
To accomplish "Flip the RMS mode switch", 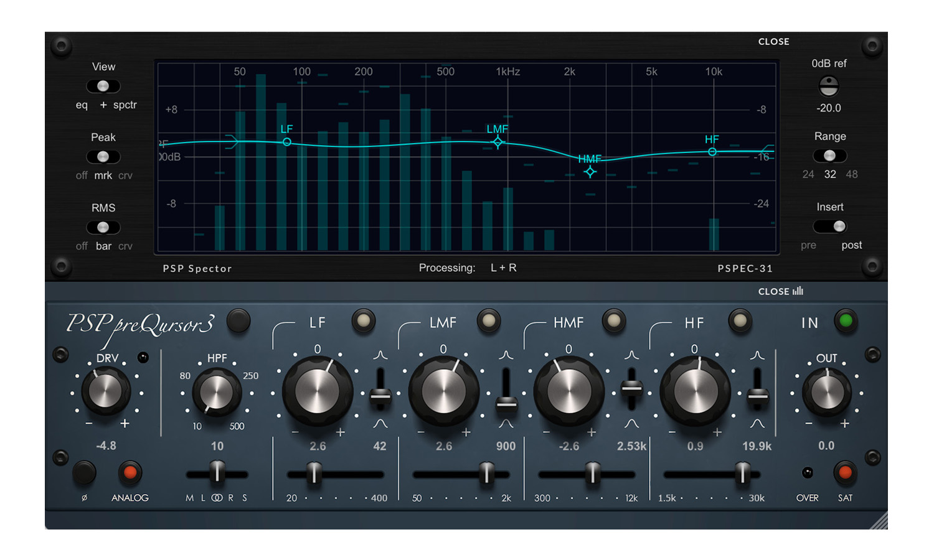I will 103,227.
